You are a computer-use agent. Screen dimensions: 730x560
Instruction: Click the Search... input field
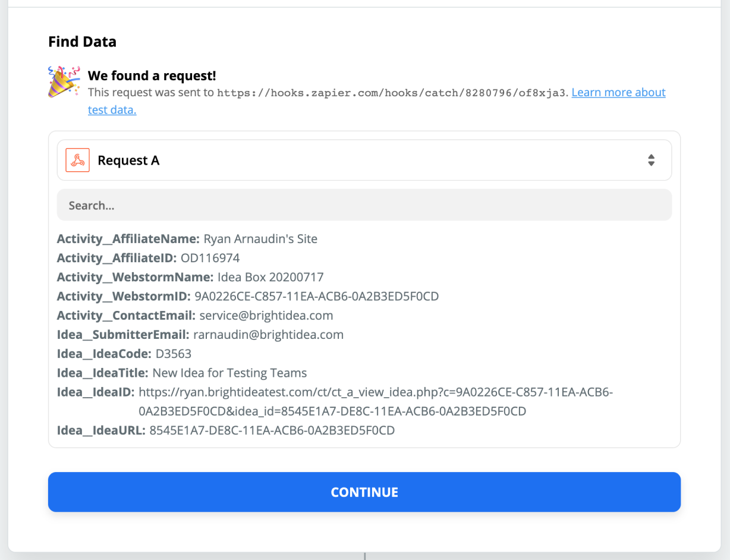[x=364, y=205]
